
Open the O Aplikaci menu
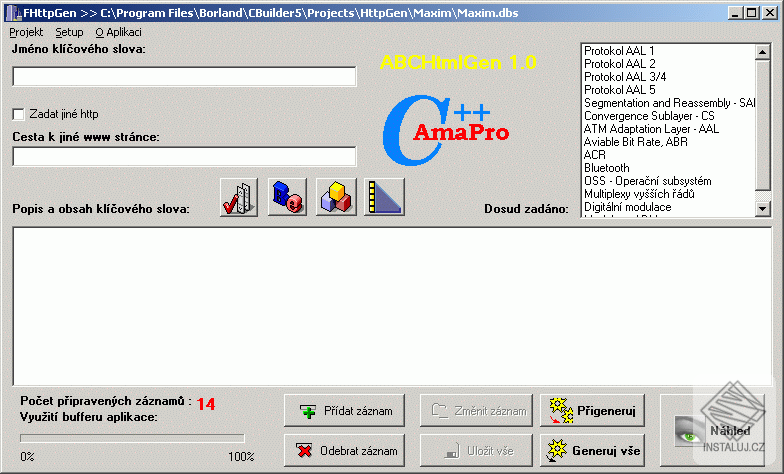pyautogui.click(x=118, y=32)
